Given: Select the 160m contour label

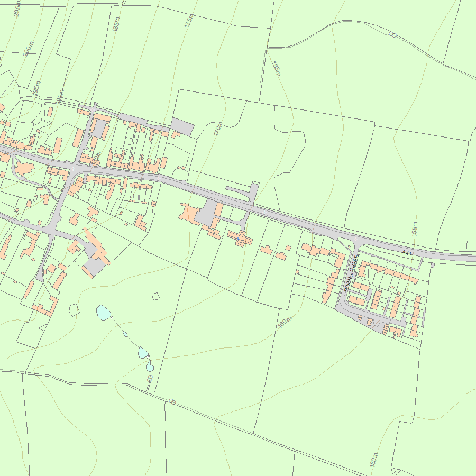Looking at the screenshot, I should tap(285, 322).
